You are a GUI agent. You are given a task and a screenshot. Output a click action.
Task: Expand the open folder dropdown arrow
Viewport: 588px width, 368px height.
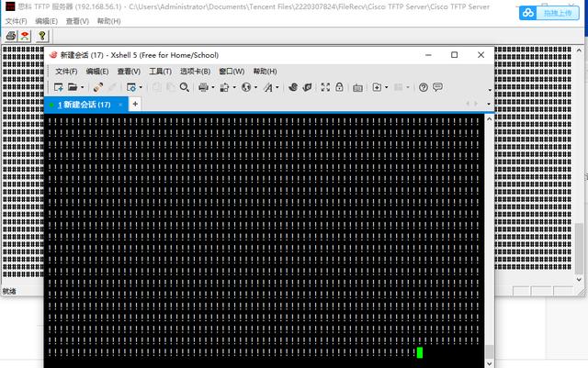(x=82, y=88)
